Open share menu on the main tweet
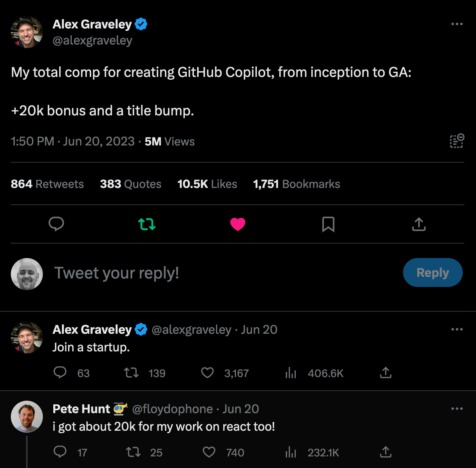This screenshot has width=476, height=468. tap(419, 224)
